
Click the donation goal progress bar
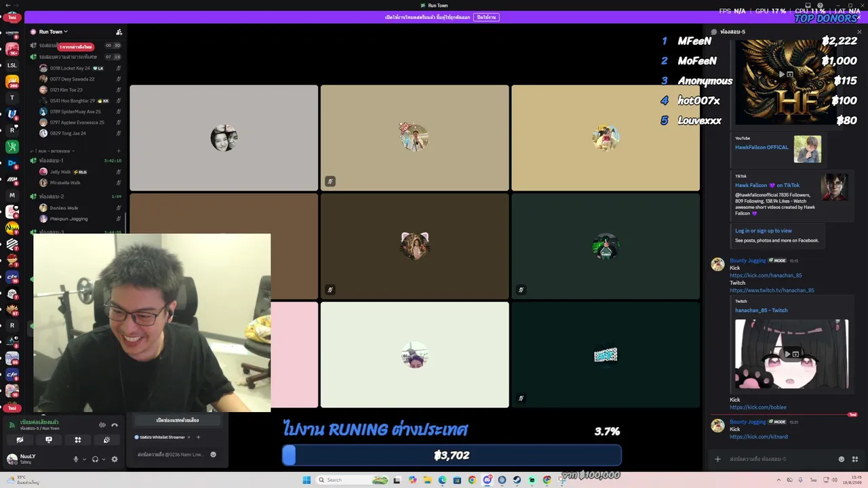tap(452, 455)
